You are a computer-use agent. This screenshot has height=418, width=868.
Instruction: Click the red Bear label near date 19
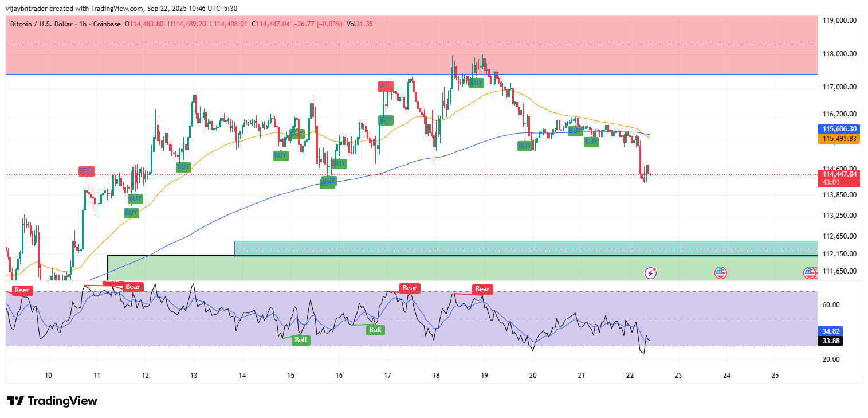482,289
